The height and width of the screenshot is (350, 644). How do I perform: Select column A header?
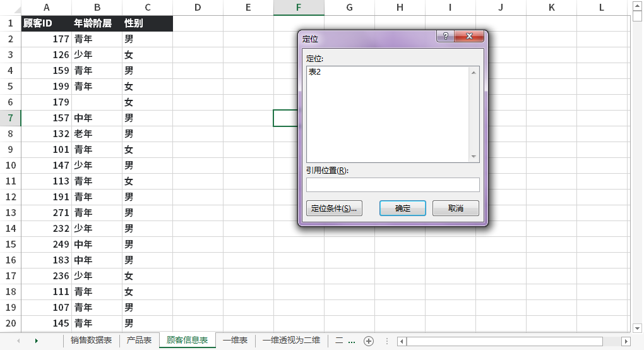[x=47, y=8]
